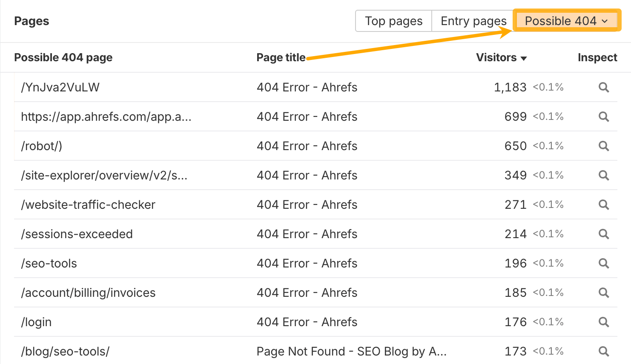Select the inspect icon beside /sessions-exceeded

point(603,234)
